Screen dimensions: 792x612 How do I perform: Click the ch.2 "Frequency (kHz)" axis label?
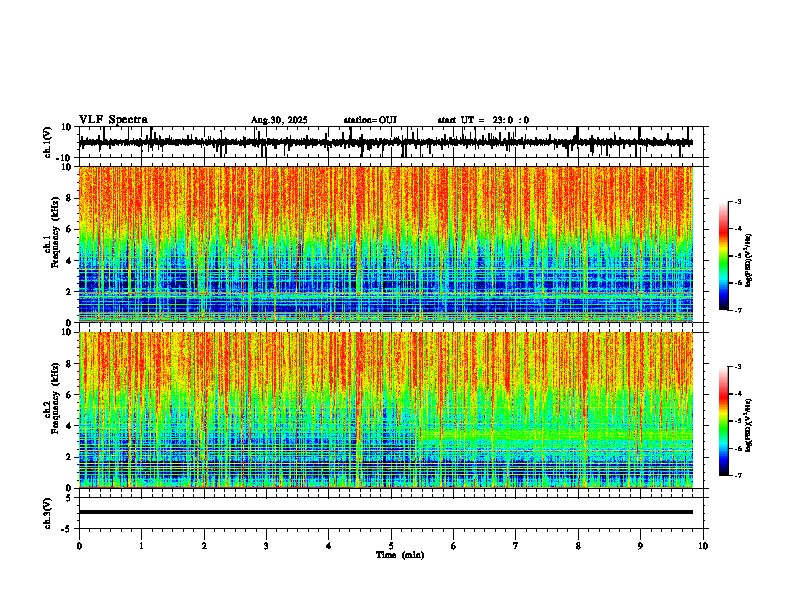point(55,398)
